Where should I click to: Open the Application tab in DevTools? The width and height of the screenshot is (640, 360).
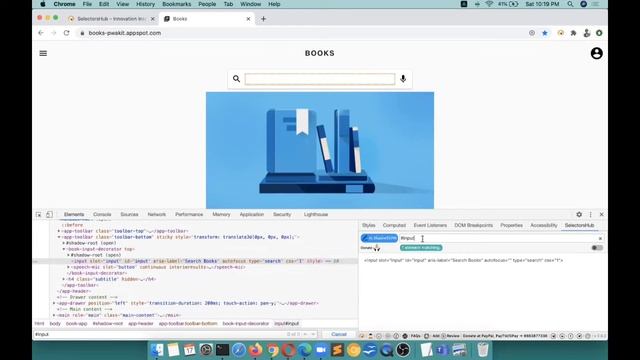252,214
